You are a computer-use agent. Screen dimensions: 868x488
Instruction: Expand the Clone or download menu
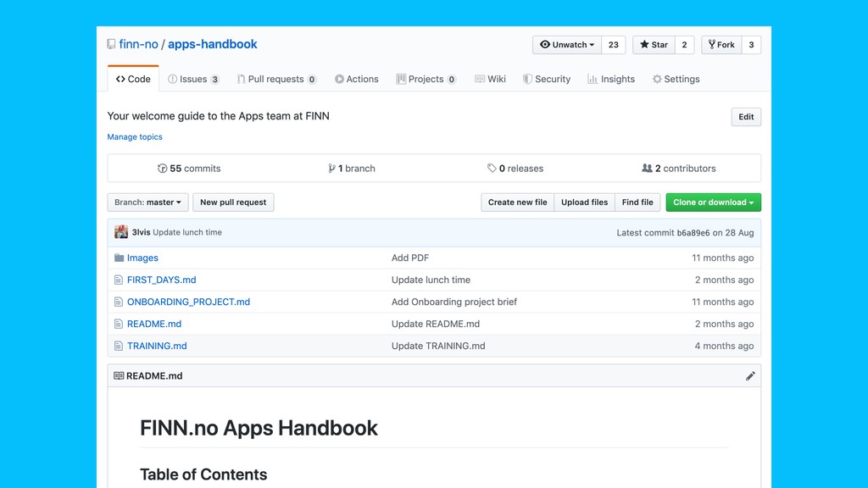[x=713, y=202]
